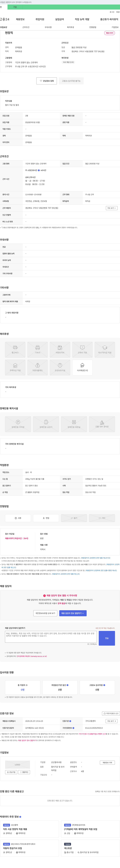Open the 자동차 판금기사 모집 card

coord(30,848)
